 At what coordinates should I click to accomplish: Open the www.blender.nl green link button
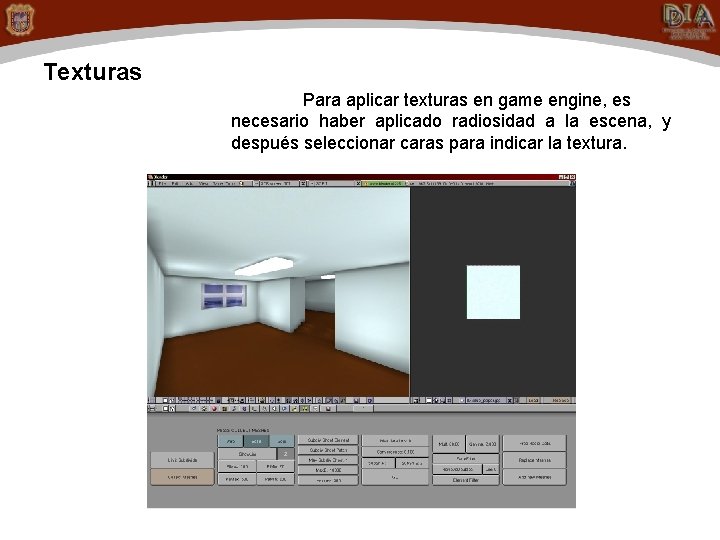pyautogui.click(x=382, y=183)
